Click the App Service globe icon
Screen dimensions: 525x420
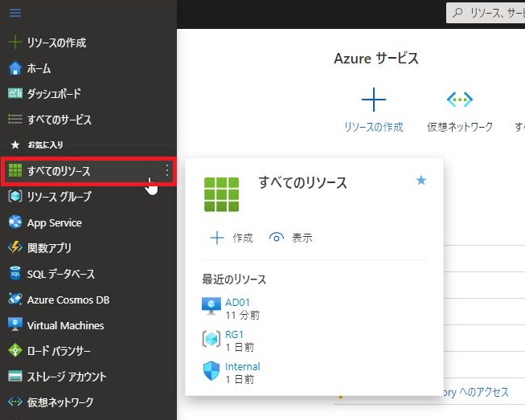14,222
